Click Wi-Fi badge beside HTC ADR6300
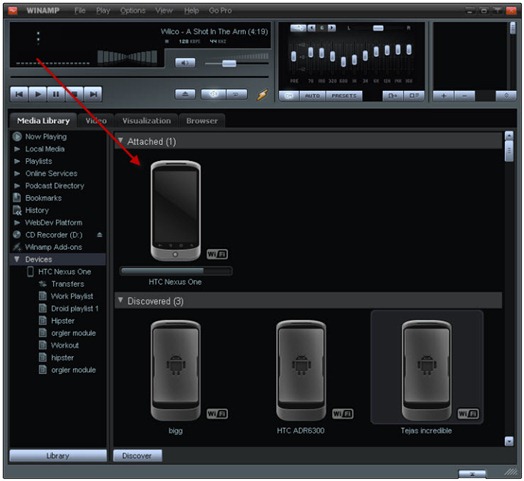The image size is (524, 481). 343,414
